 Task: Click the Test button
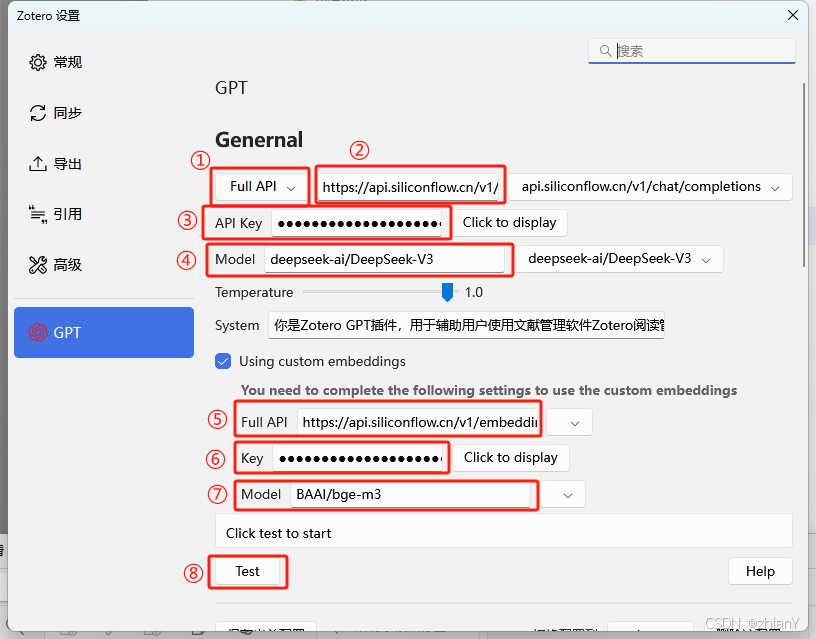247,571
